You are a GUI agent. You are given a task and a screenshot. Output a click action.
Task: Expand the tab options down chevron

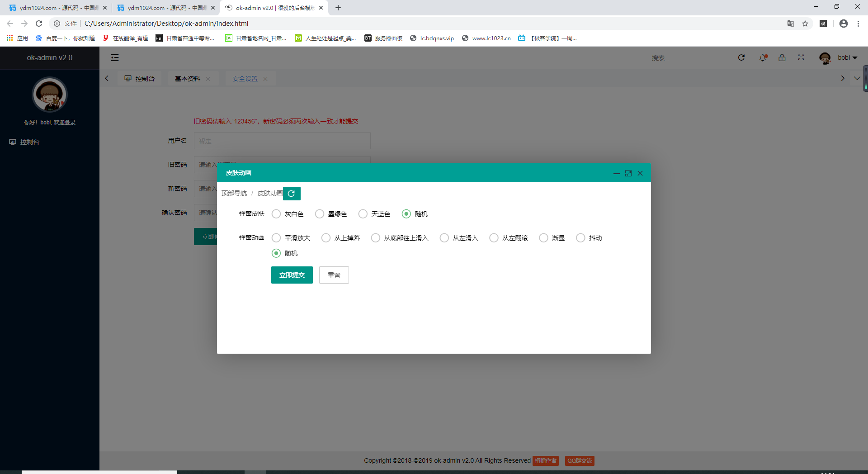(x=857, y=78)
